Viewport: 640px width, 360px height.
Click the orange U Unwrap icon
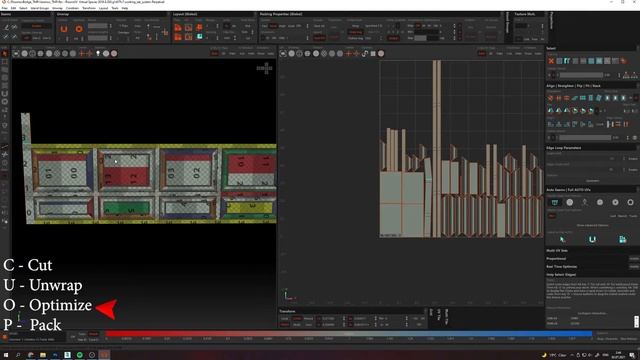click(x=64, y=29)
